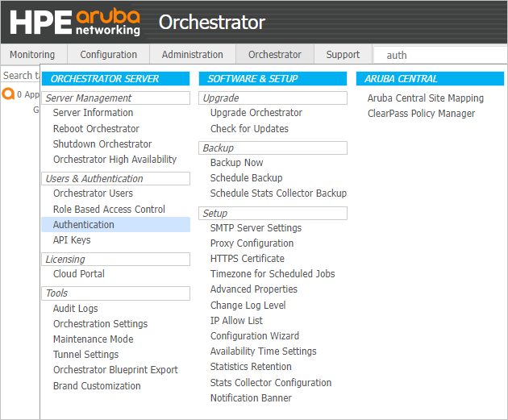Click the orange Aruba appliance icon
Screen dimensions: 508x420
point(8,94)
